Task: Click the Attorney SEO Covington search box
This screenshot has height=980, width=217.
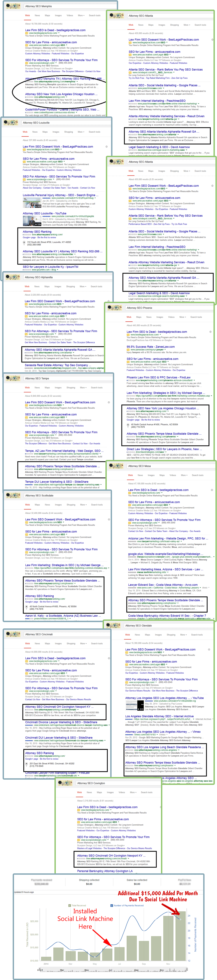Action: (119, 783)
